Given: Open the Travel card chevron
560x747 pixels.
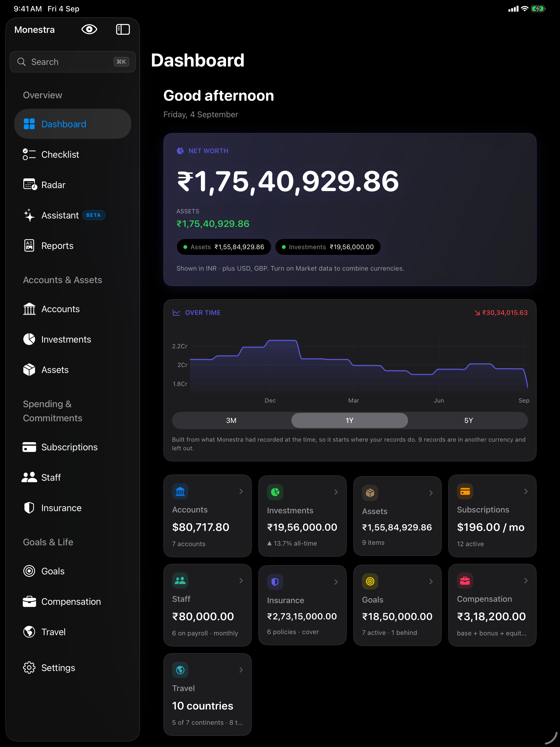Looking at the screenshot, I should point(241,670).
